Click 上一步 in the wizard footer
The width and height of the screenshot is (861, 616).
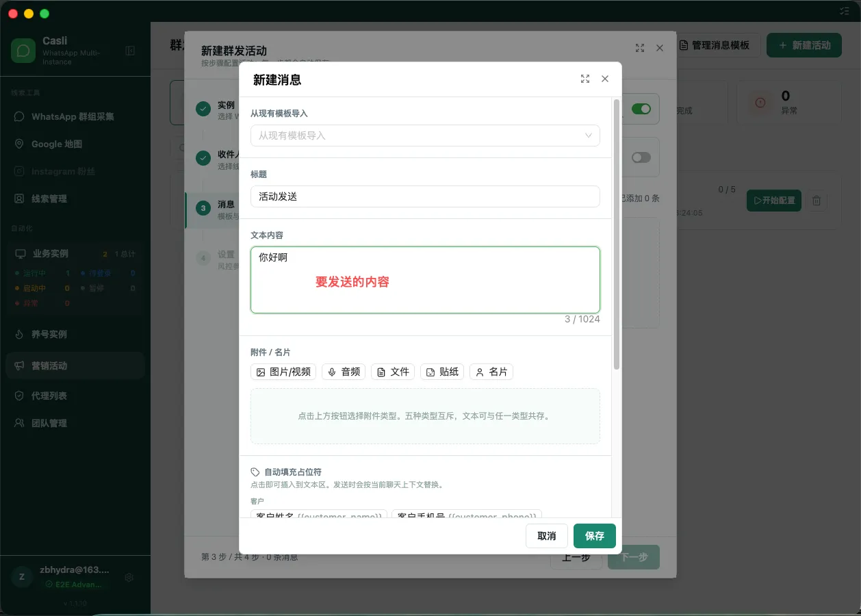pos(576,557)
